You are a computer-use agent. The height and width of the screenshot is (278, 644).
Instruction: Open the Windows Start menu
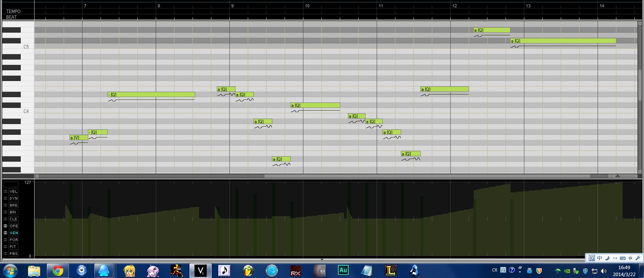coord(10,271)
